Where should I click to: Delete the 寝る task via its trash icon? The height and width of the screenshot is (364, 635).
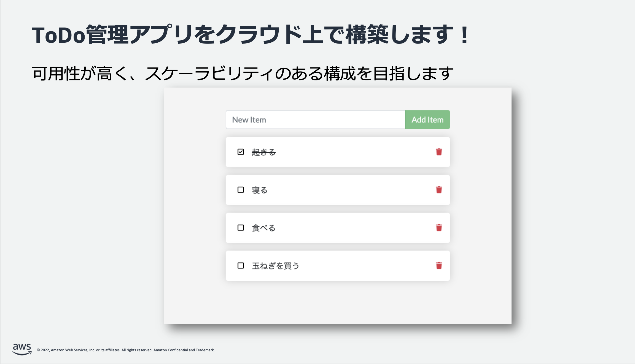click(438, 190)
